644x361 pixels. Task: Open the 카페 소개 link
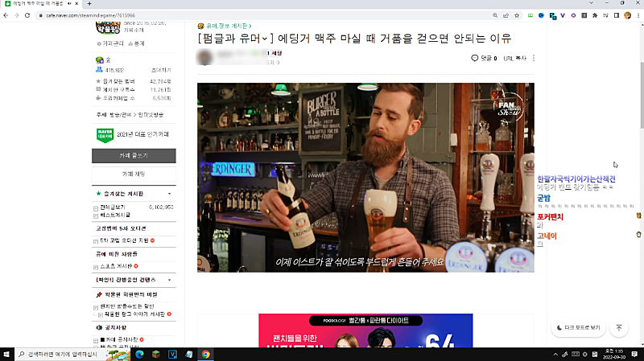134,30
